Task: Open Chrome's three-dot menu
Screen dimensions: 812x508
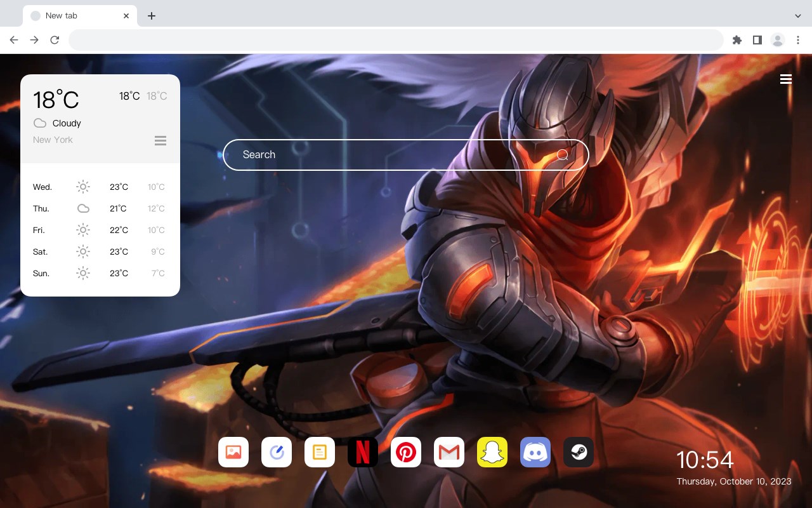Action: (798, 40)
